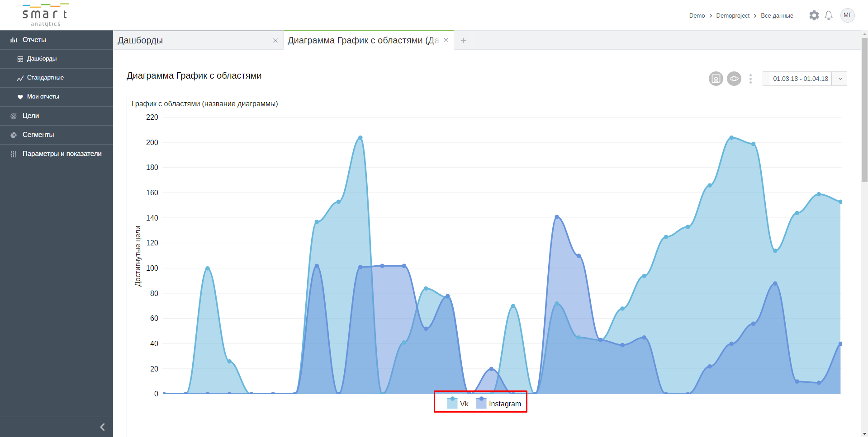This screenshot has height=437, width=868.
Task: Toggle the eye visibility button
Action: click(734, 79)
